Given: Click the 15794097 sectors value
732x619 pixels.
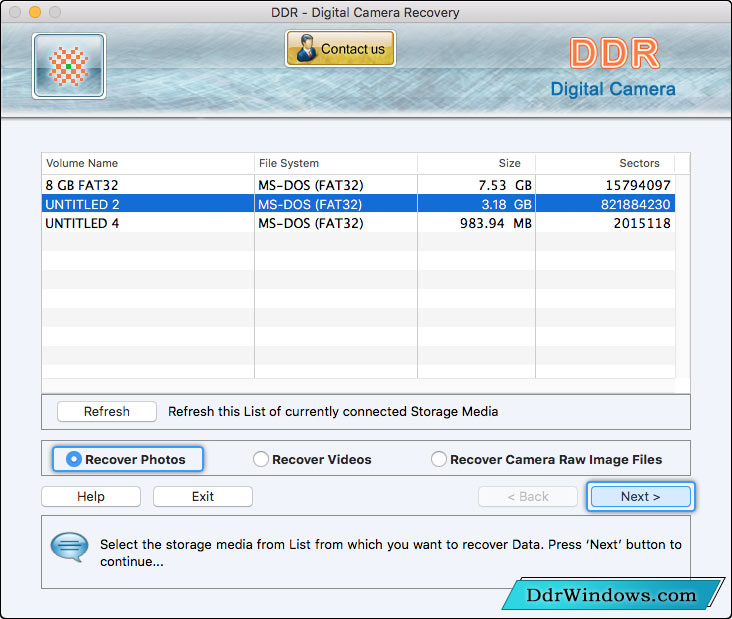Looking at the screenshot, I should (638, 185).
